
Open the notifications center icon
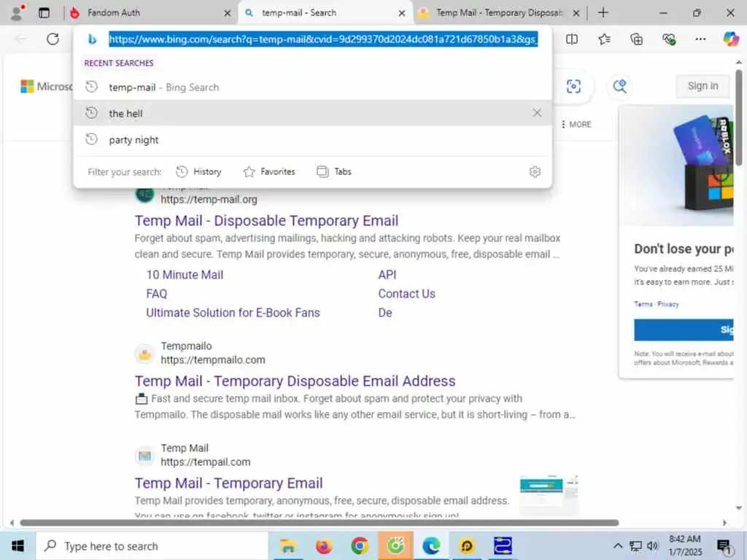click(x=724, y=547)
